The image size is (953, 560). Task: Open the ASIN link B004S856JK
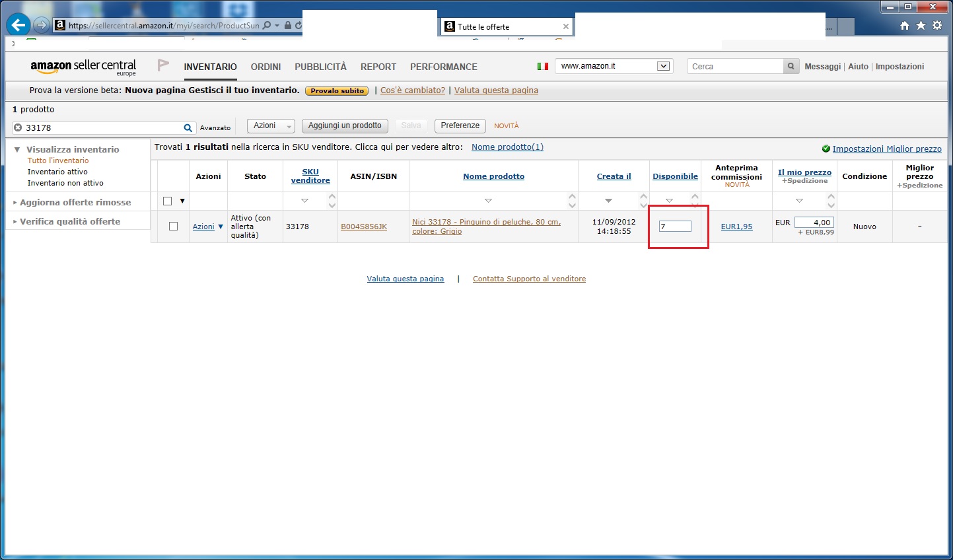pos(364,227)
